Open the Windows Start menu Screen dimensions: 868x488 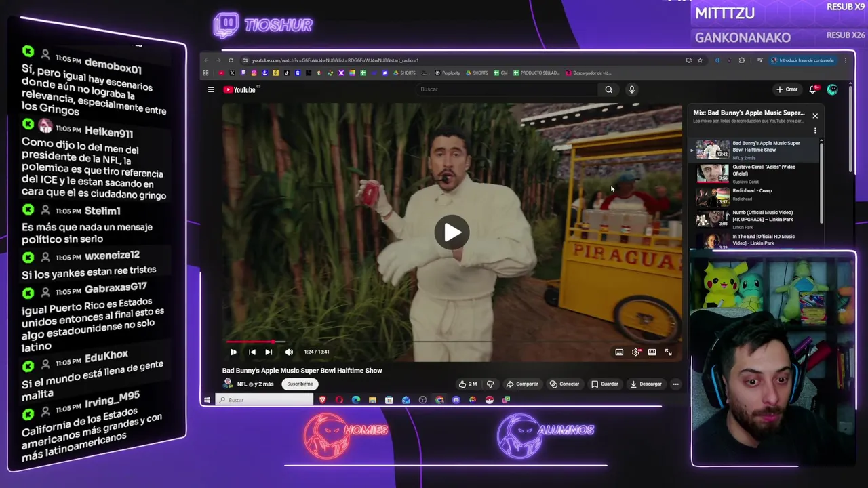click(207, 400)
